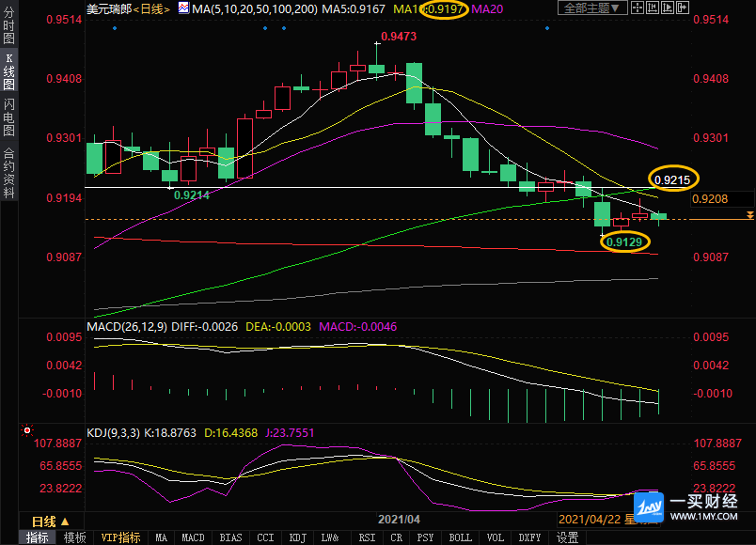Apply the BIAS indicator button
The image size is (756, 545).
coord(230,537)
